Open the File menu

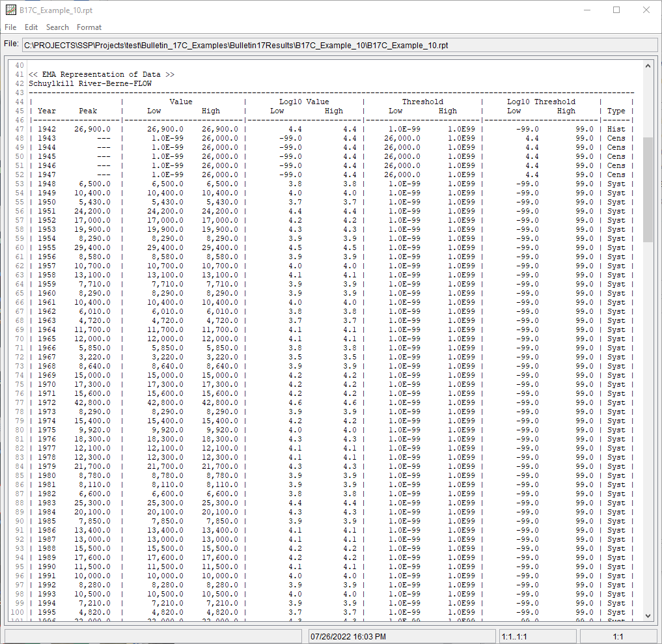tap(10, 27)
